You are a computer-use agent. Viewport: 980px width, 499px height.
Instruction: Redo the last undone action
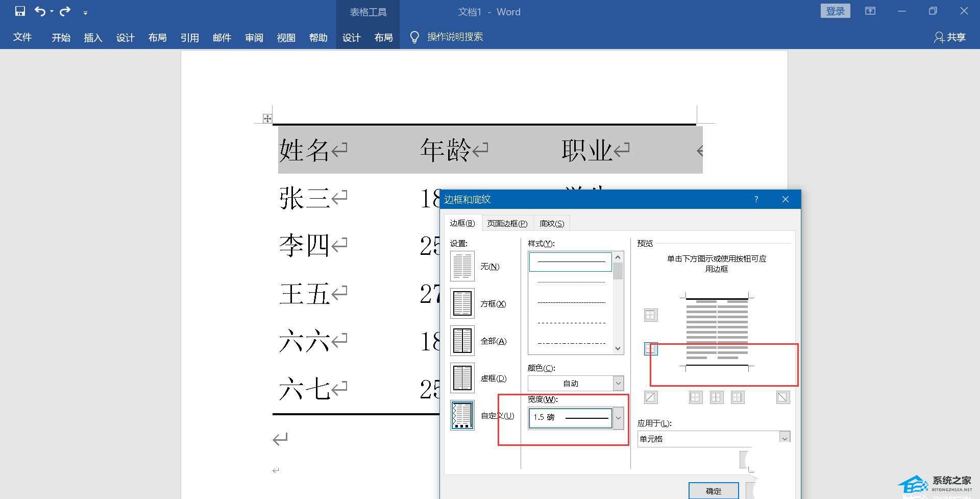tap(65, 11)
